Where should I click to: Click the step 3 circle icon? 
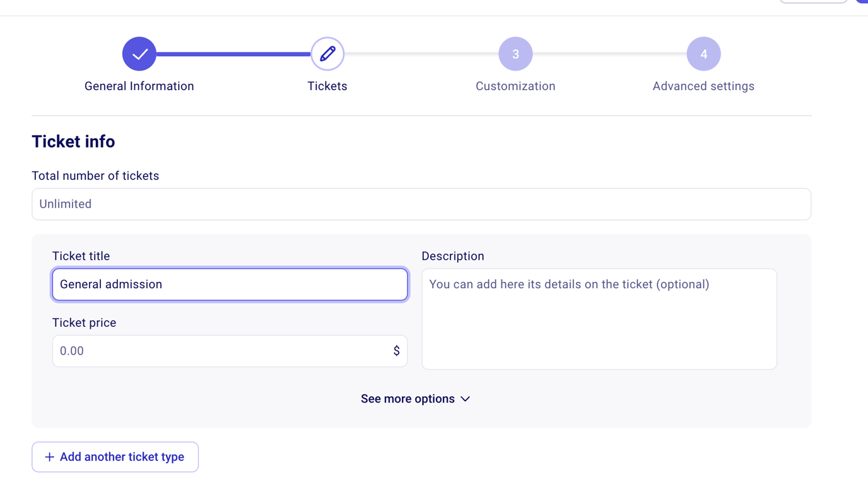point(515,54)
